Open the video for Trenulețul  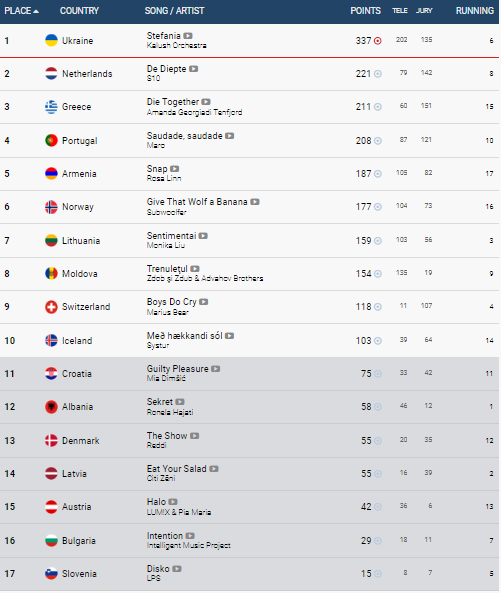pyautogui.click(x=195, y=269)
